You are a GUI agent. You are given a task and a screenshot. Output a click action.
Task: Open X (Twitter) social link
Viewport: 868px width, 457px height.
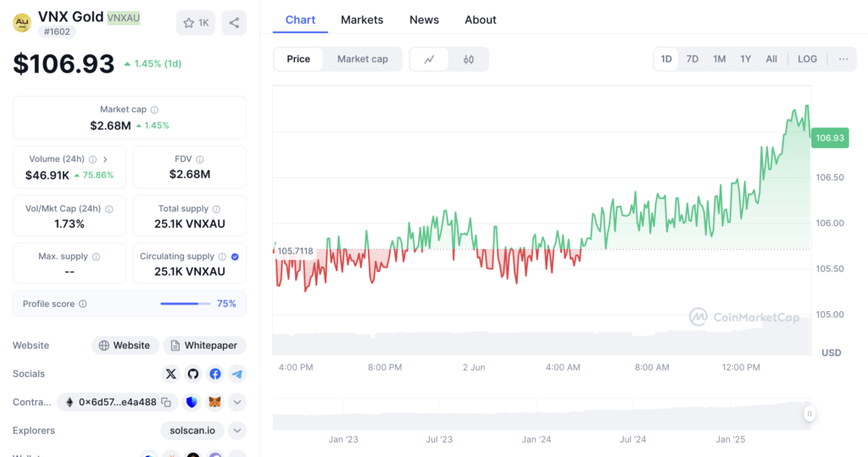pyautogui.click(x=171, y=374)
